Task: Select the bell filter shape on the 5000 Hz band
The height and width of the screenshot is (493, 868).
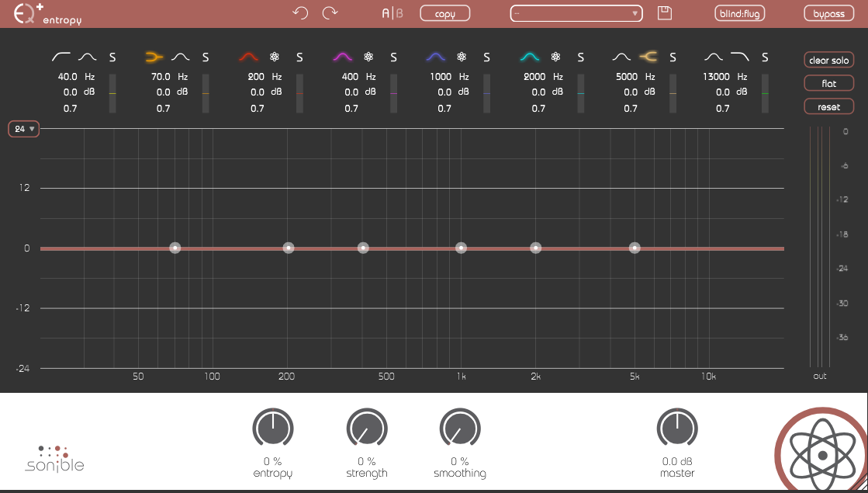Action: pyautogui.click(x=621, y=57)
